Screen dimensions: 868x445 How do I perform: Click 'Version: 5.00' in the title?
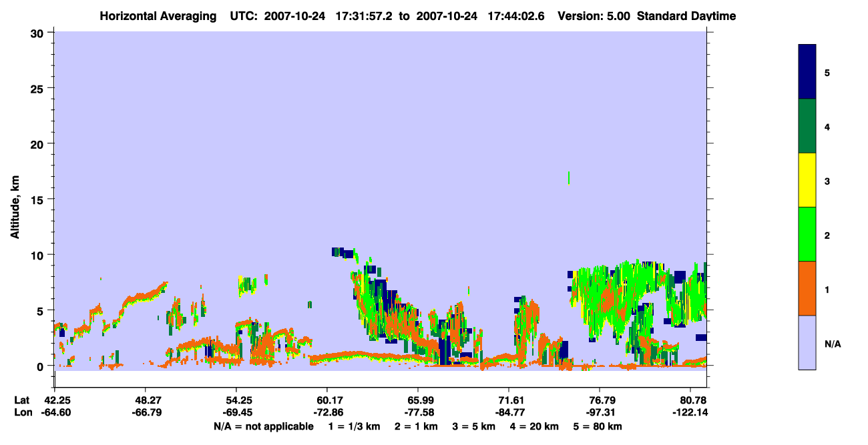[x=594, y=16]
